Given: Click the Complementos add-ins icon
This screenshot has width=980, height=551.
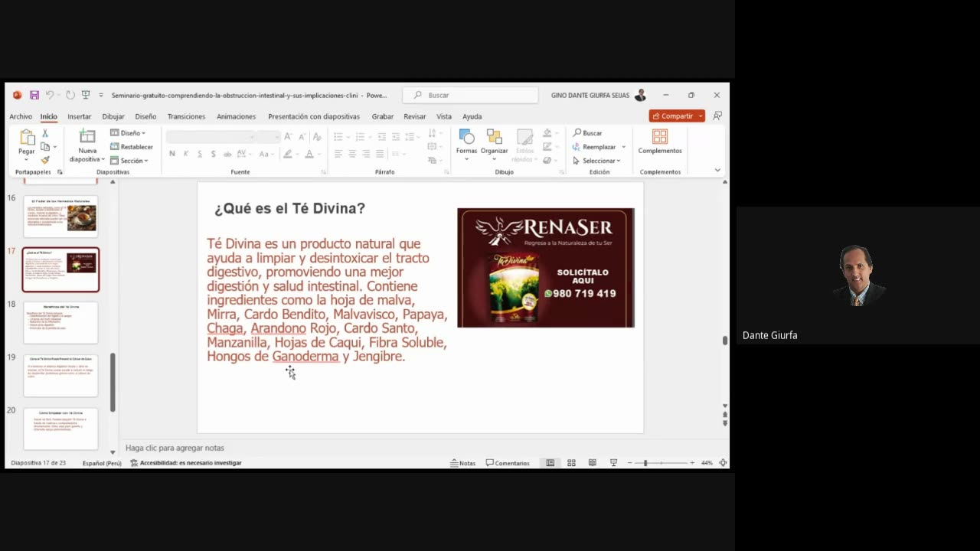Looking at the screenshot, I should click(x=660, y=136).
